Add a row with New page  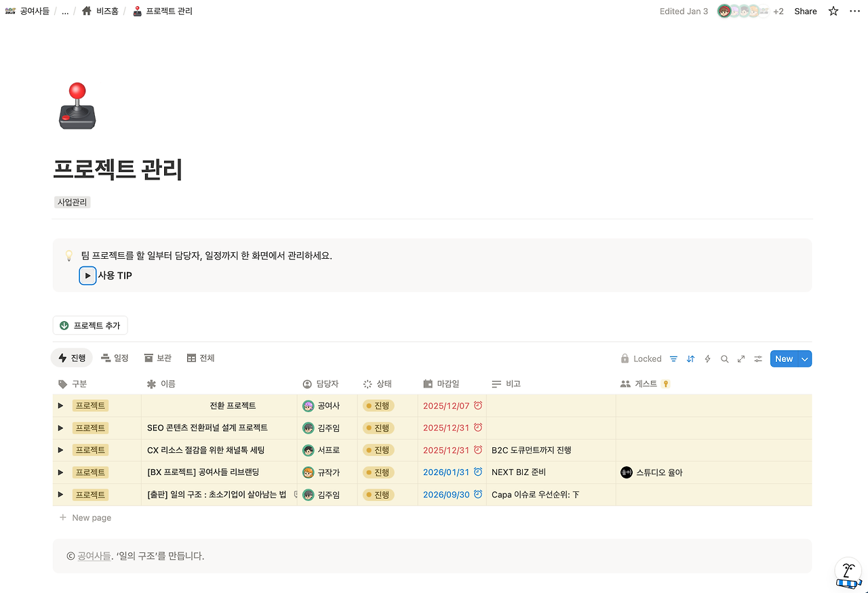85,518
